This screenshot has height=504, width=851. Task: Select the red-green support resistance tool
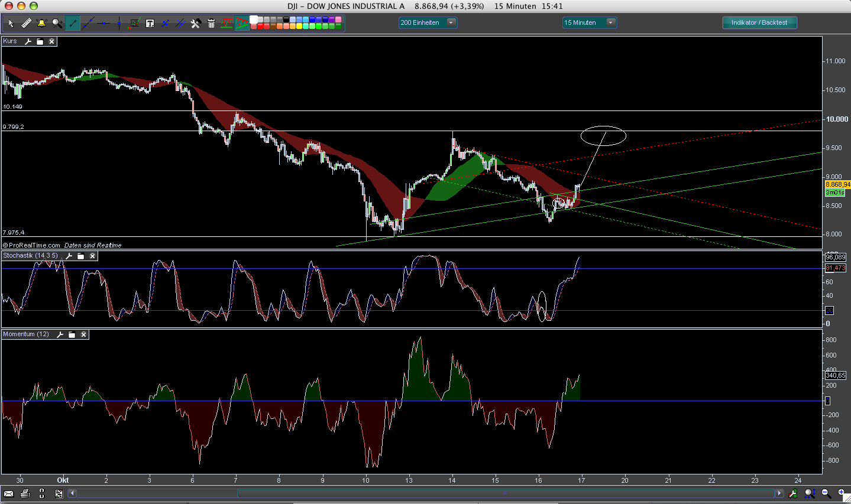[x=226, y=23]
